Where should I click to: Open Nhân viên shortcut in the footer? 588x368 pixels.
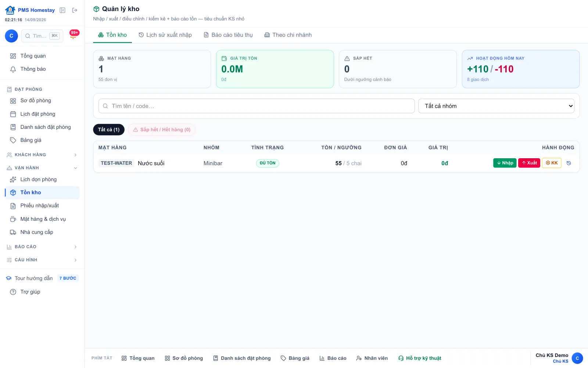point(372,358)
